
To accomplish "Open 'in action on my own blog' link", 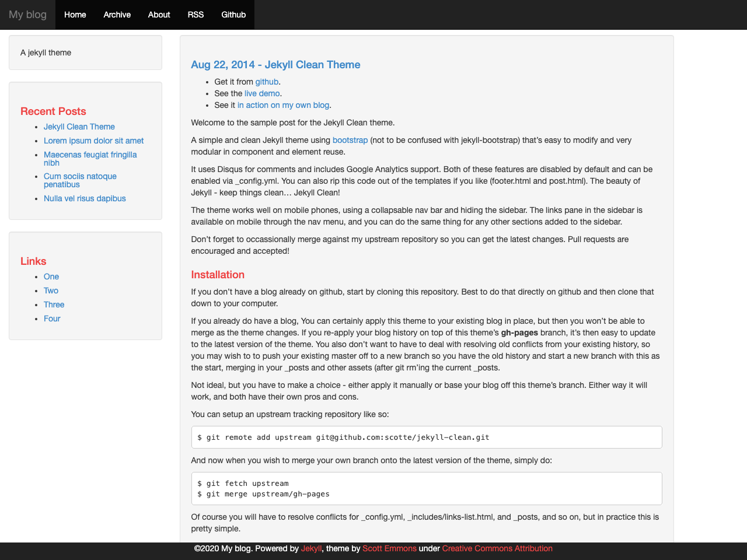I will pyautogui.click(x=283, y=105).
